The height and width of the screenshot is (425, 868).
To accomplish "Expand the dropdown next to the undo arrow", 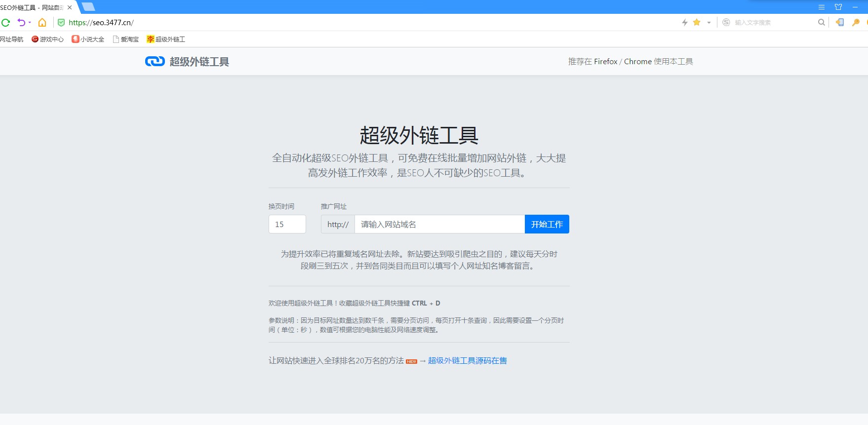I will point(30,22).
